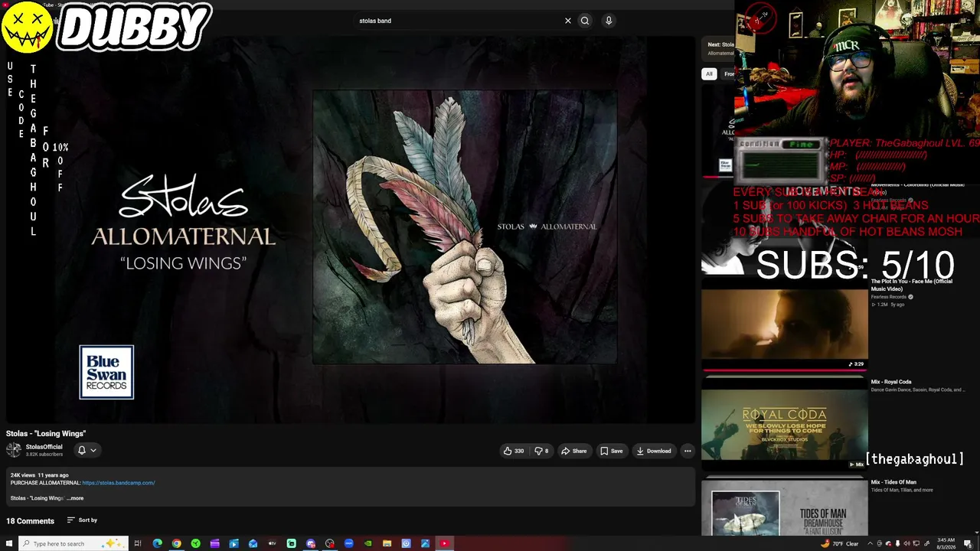Open Google Chrome from the taskbar
This screenshot has width=980, height=551.
click(176, 543)
